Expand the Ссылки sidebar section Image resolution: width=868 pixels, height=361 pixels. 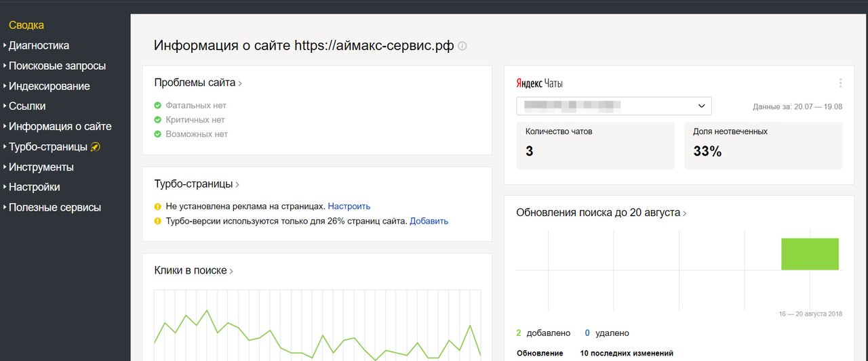point(27,106)
